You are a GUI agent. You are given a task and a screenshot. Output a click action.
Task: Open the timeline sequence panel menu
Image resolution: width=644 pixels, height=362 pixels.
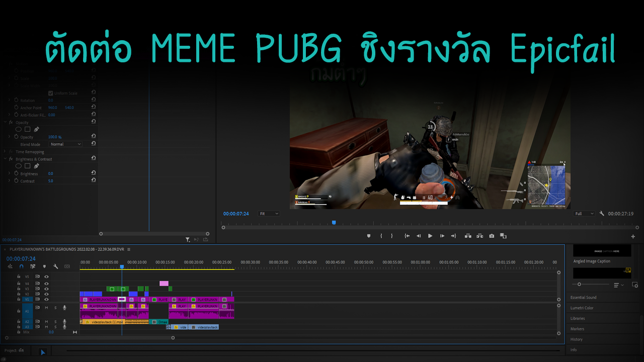point(129,249)
